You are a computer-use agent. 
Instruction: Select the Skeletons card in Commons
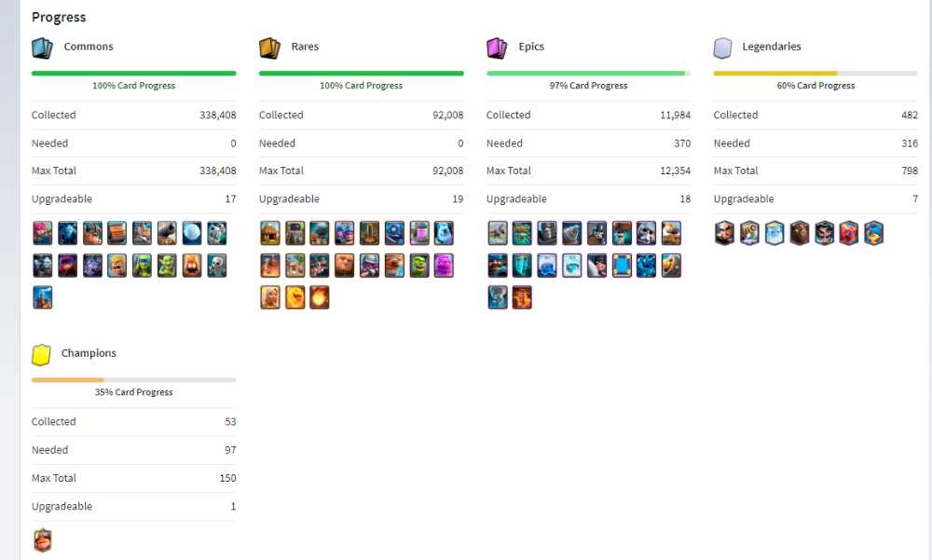217,266
